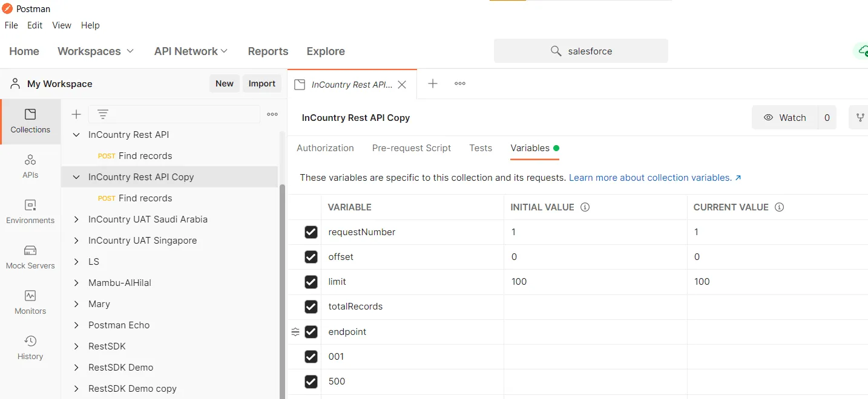This screenshot has width=868, height=399.
Task: Open the Mock Servers sidebar panel
Action: 30,257
